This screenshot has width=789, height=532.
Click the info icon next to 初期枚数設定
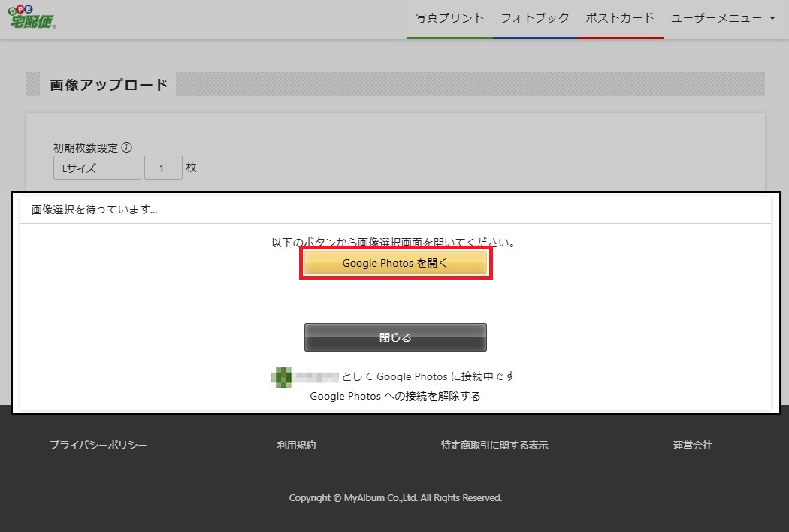point(127,147)
